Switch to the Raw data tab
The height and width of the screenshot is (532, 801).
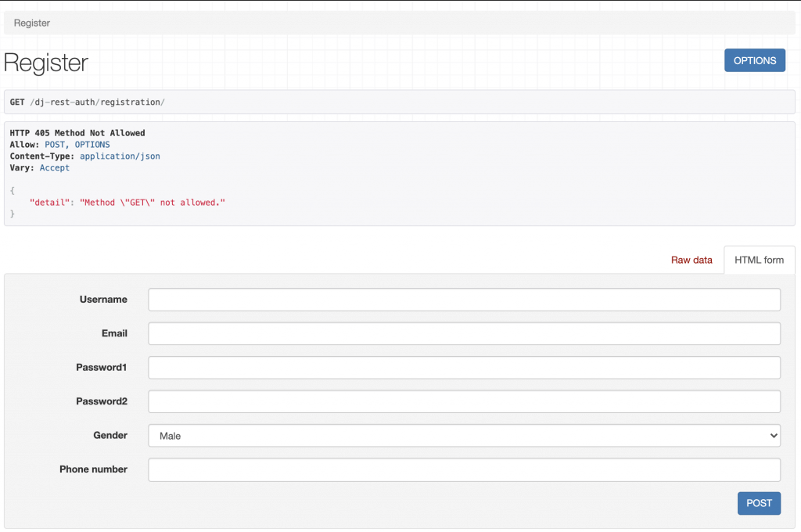(x=691, y=260)
